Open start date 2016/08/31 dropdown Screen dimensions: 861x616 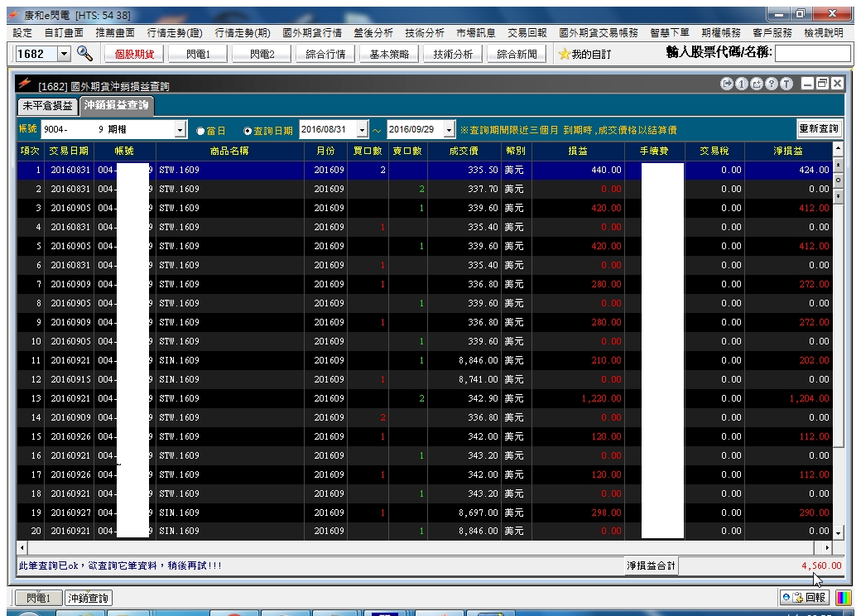point(362,129)
